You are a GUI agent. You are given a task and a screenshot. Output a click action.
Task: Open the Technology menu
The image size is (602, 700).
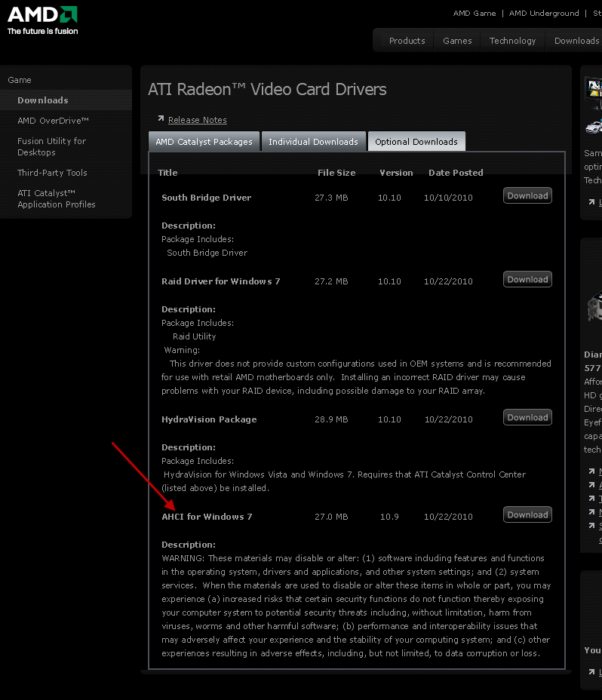pyautogui.click(x=512, y=41)
